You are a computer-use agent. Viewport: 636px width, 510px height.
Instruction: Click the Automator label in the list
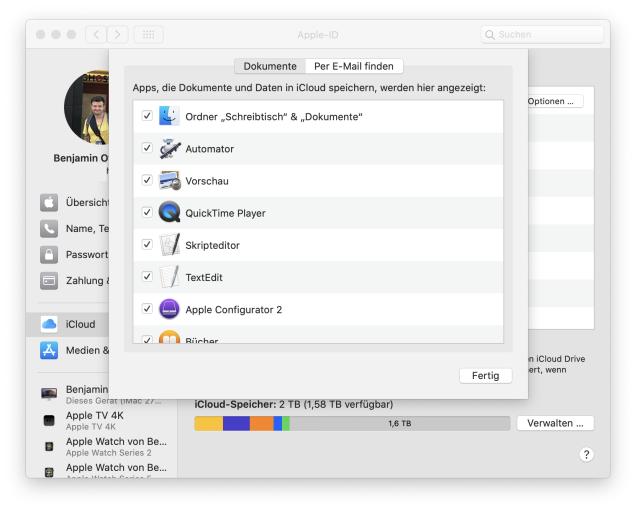[x=209, y=149]
